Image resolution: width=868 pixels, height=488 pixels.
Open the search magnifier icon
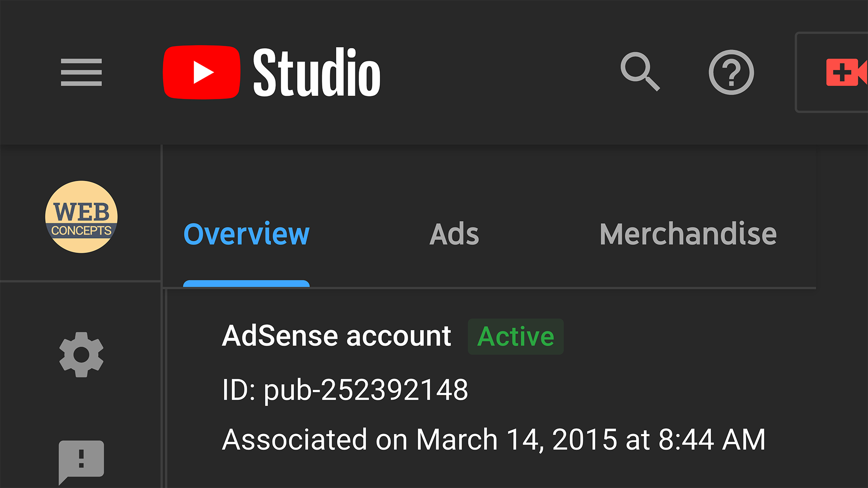pos(639,71)
